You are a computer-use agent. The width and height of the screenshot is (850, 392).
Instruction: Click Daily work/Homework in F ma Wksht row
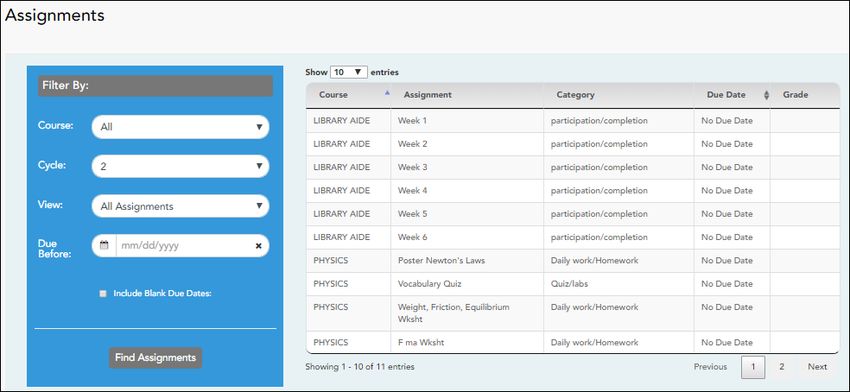point(594,343)
